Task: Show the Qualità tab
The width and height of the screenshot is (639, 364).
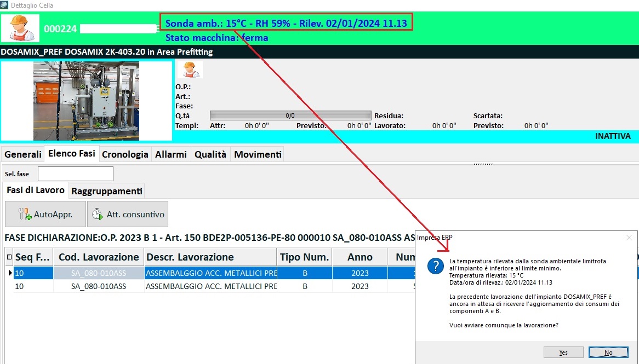Action: coord(210,154)
